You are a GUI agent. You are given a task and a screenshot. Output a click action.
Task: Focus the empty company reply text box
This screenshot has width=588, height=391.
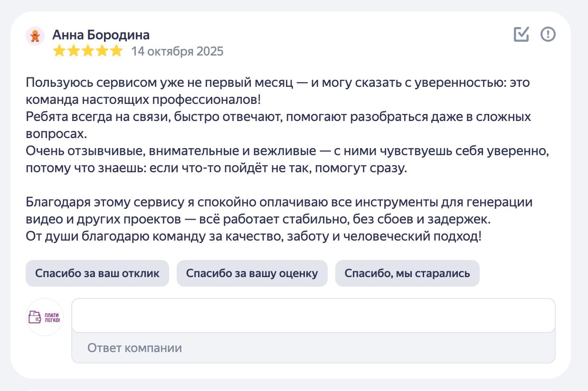(x=313, y=316)
